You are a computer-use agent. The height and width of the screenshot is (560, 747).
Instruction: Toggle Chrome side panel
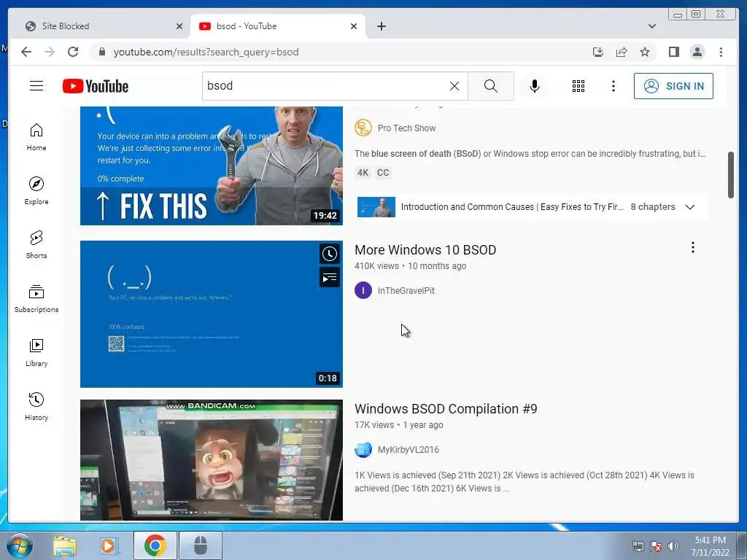[x=673, y=52]
